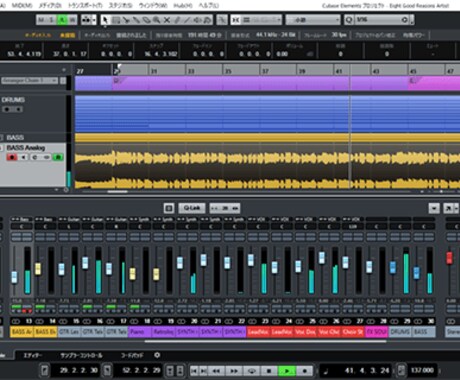Open the grid type dropdown
This screenshot has height=380, width=460.
click(313, 20)
